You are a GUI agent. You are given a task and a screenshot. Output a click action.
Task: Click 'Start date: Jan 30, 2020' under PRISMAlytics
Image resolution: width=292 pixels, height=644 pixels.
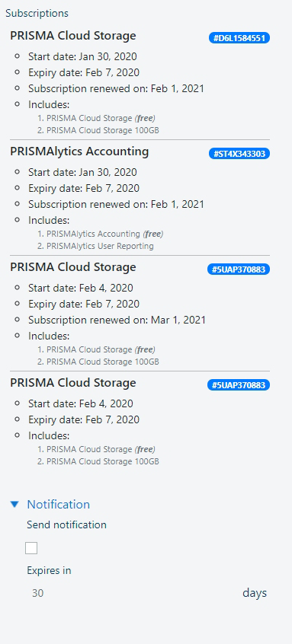click(82, 172)
